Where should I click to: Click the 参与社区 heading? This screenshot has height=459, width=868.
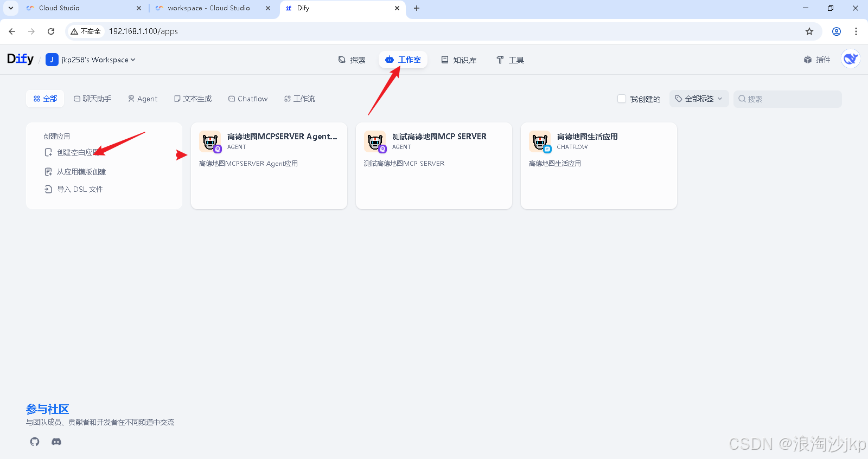point(48,409)
